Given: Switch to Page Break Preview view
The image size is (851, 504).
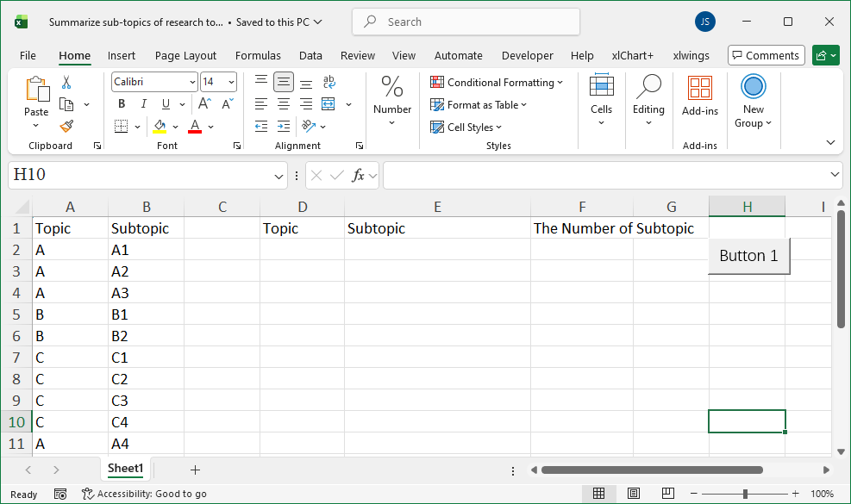Looking at the screenshot, I should coord(668,493).
